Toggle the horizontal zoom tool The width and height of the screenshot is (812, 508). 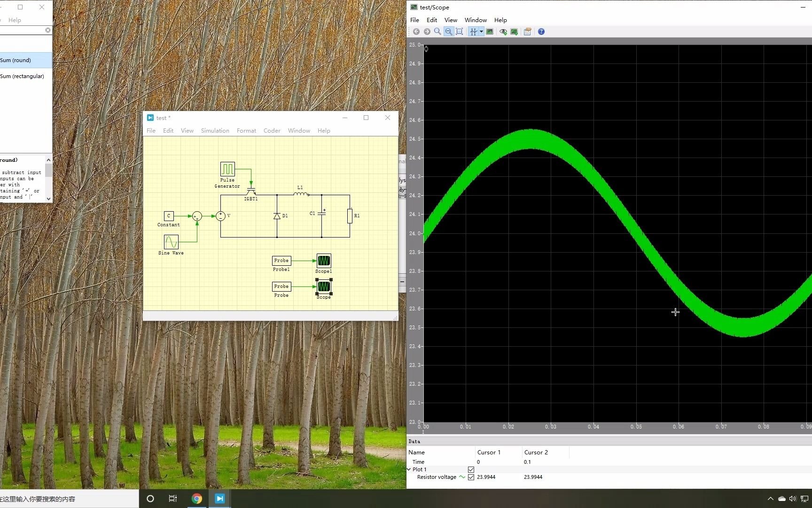pos(448,32)
